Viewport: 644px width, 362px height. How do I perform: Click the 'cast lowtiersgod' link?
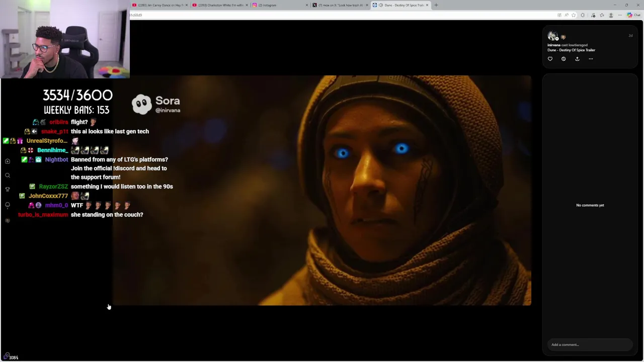[574, 45]
